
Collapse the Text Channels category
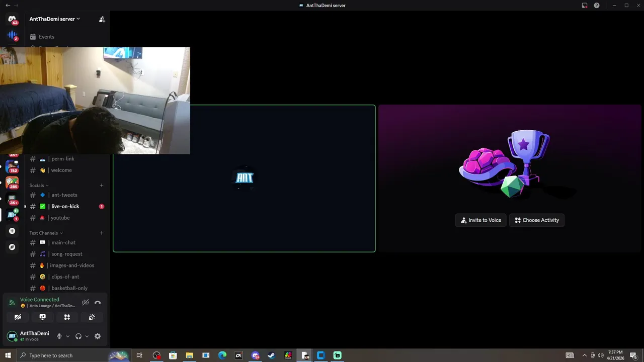pyautogui.click(x=46, y=233)
